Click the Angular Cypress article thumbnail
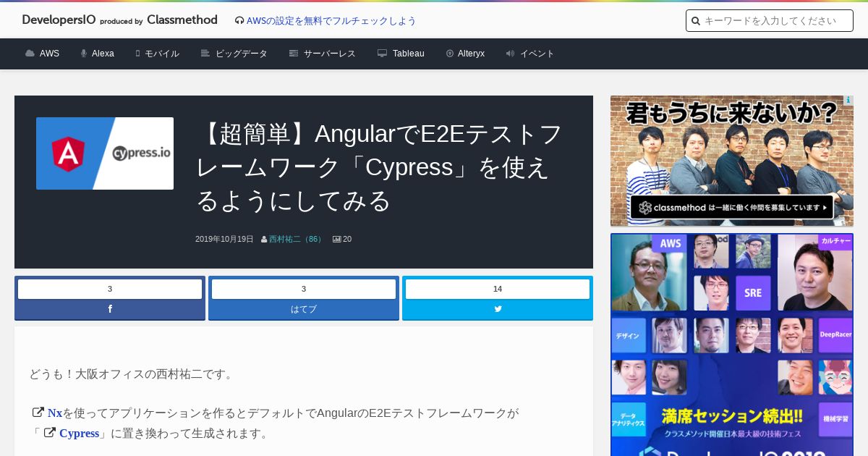Image resolution: width=868 pixels, height=456 pixels. point(105,153)
